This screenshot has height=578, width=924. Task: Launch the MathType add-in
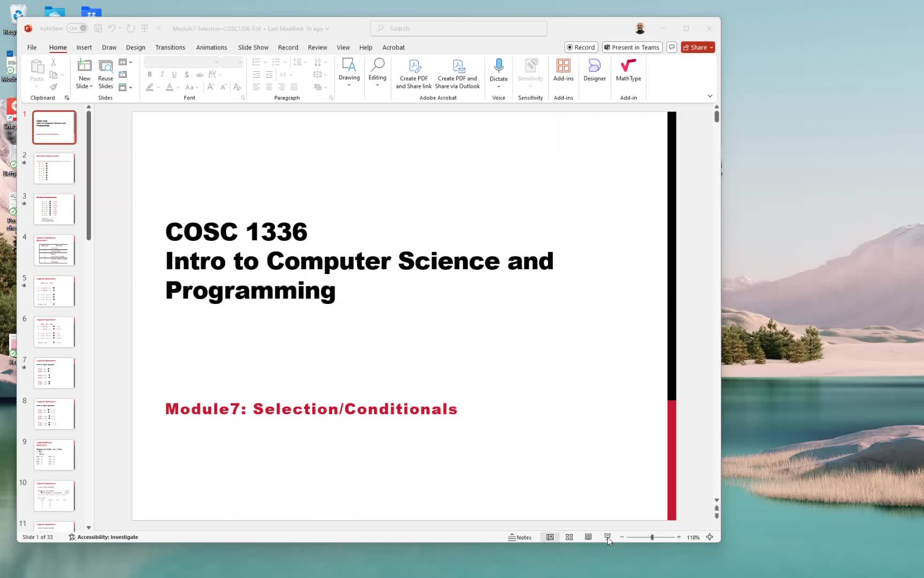[x=628, y=70]
